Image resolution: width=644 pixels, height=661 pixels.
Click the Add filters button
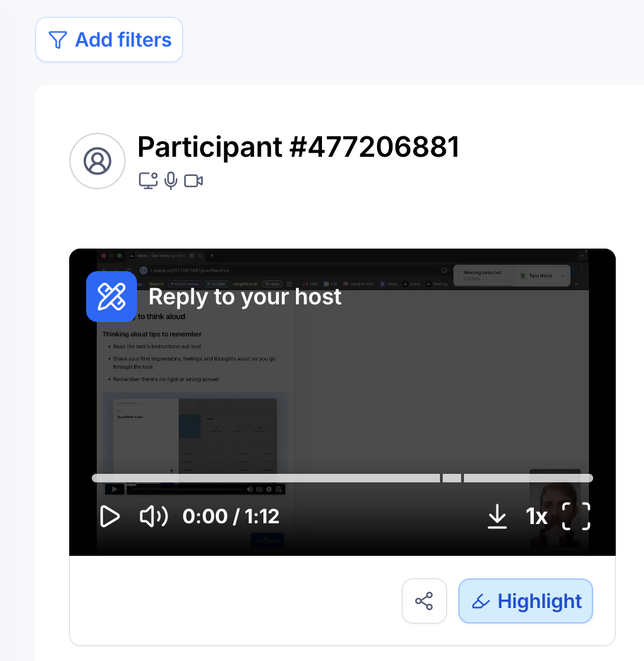109,40
